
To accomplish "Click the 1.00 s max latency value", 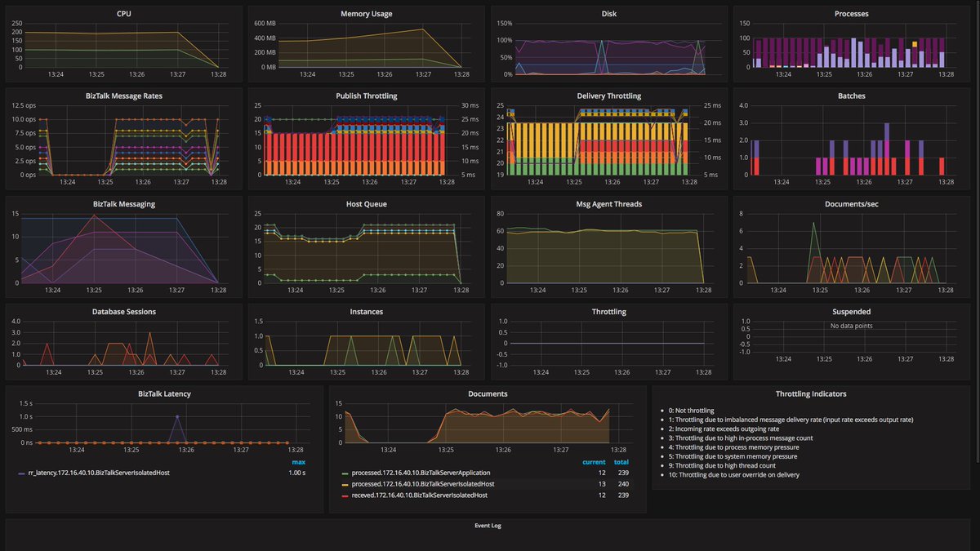I will click(x=297, y=472).
